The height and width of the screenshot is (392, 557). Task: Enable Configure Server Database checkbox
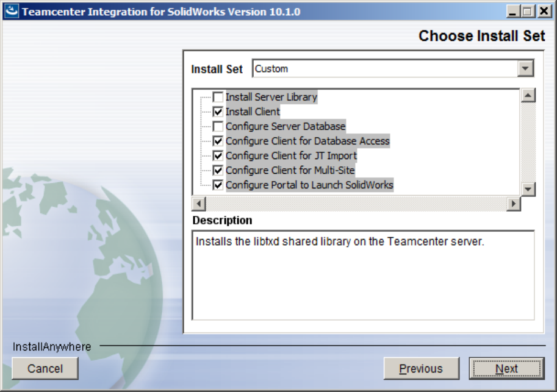[x=218, y=126]
